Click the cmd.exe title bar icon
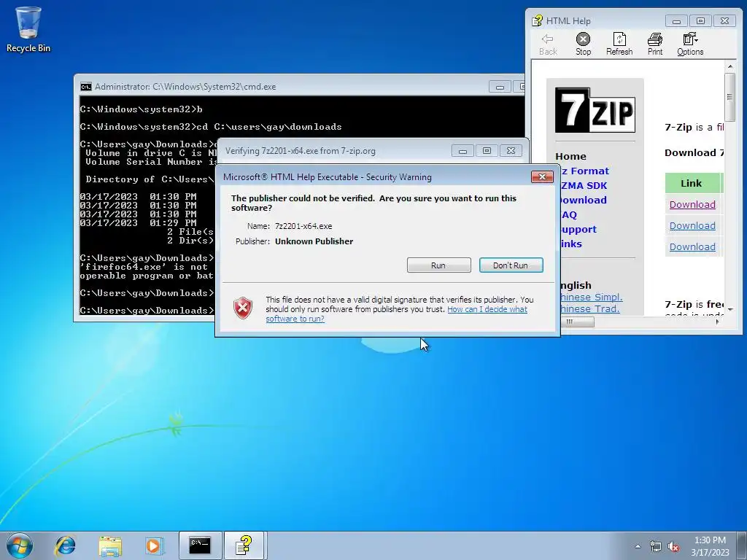 [86, 87]
